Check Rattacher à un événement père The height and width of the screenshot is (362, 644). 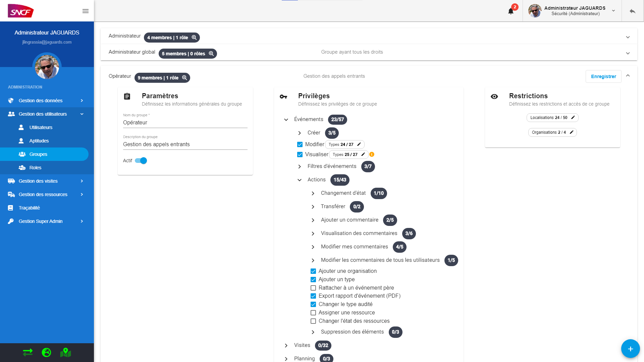pyautogui.click(x=313, y=288)
